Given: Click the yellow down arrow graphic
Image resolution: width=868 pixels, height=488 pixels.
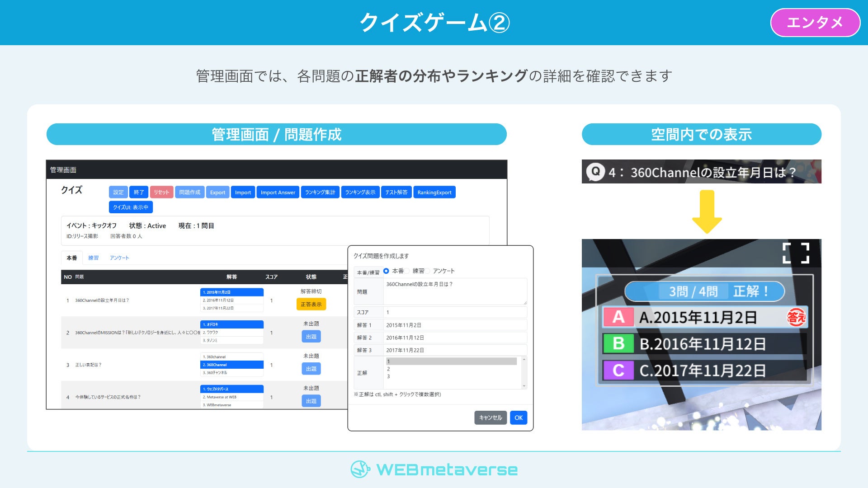Looking at the screenshot, I should coord(707,211).
